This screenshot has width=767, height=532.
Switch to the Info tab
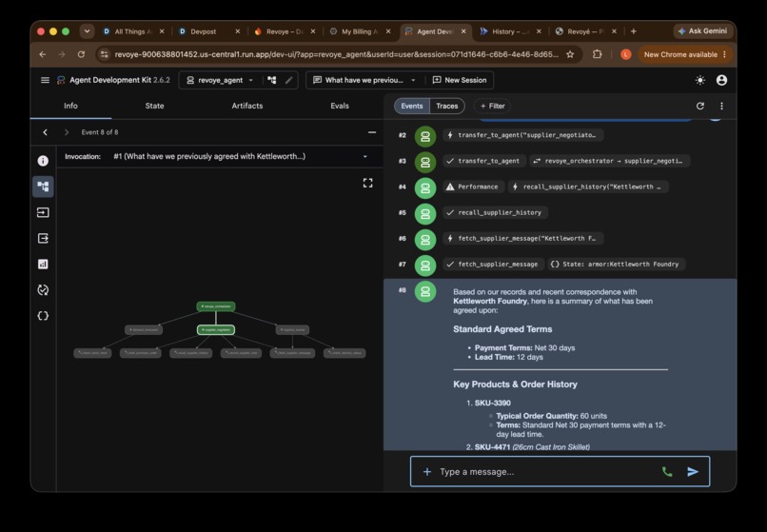point(70,106)
